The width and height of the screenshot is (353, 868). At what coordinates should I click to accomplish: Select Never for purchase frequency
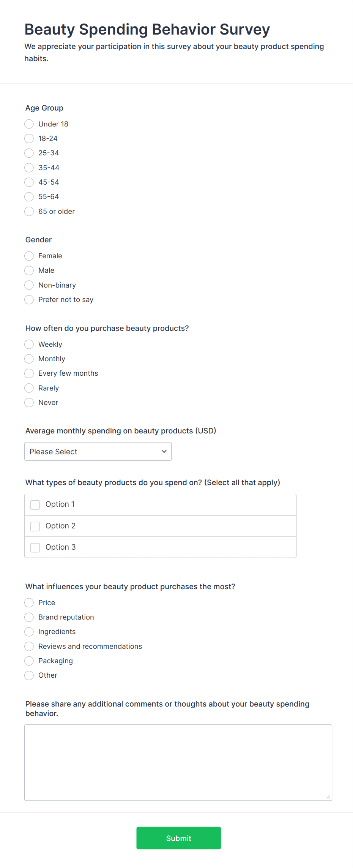[x=29, y=403]
